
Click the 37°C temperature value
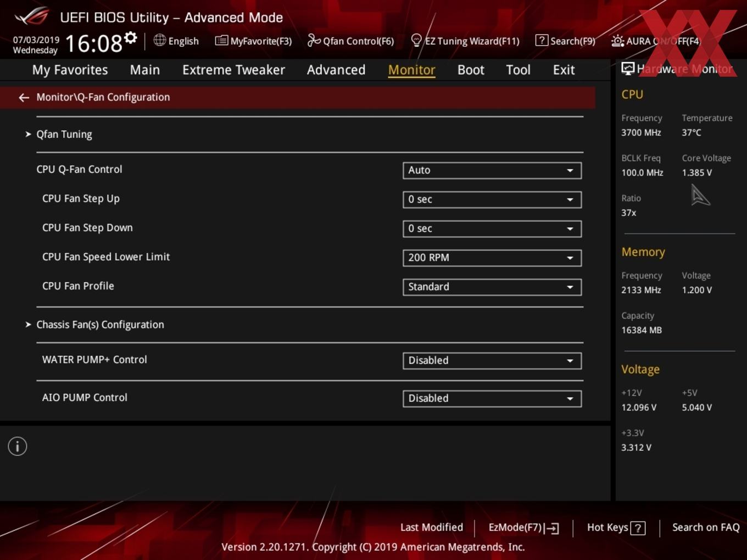point(692,132)
